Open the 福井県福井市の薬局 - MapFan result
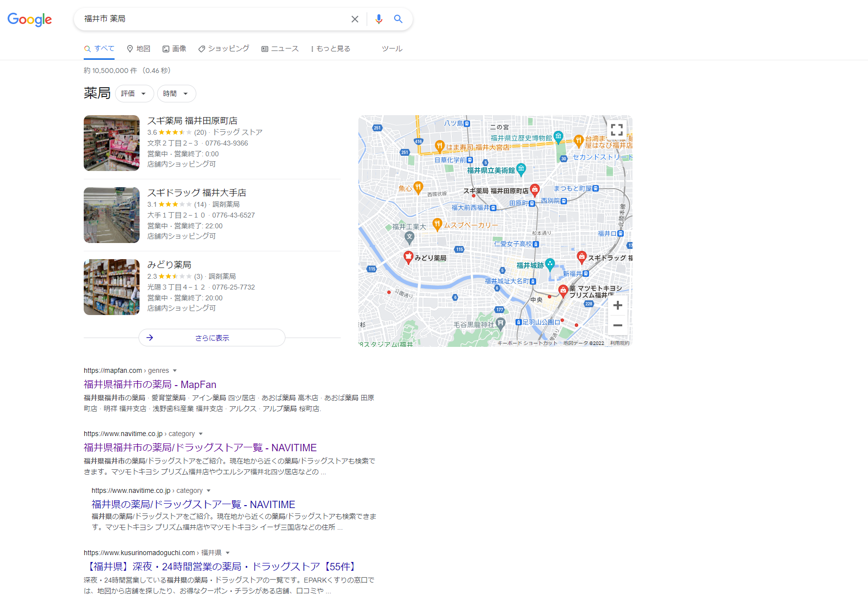 150,385
